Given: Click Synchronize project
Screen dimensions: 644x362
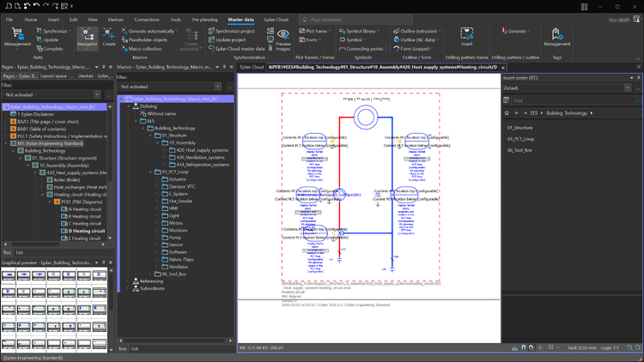Looking at the screenshot, I should point(232,31).
